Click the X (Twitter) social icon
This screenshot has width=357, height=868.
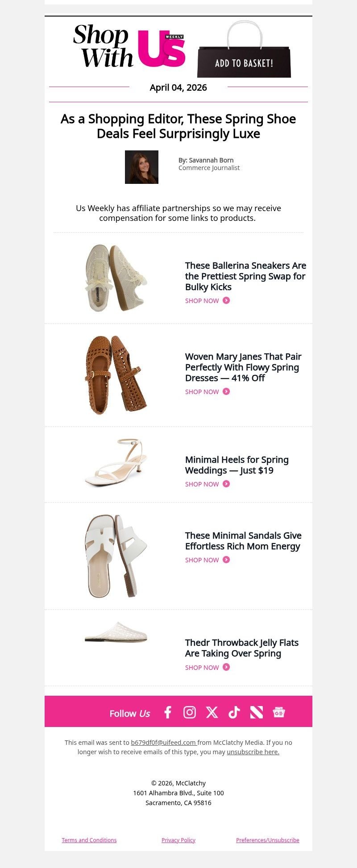212,712
